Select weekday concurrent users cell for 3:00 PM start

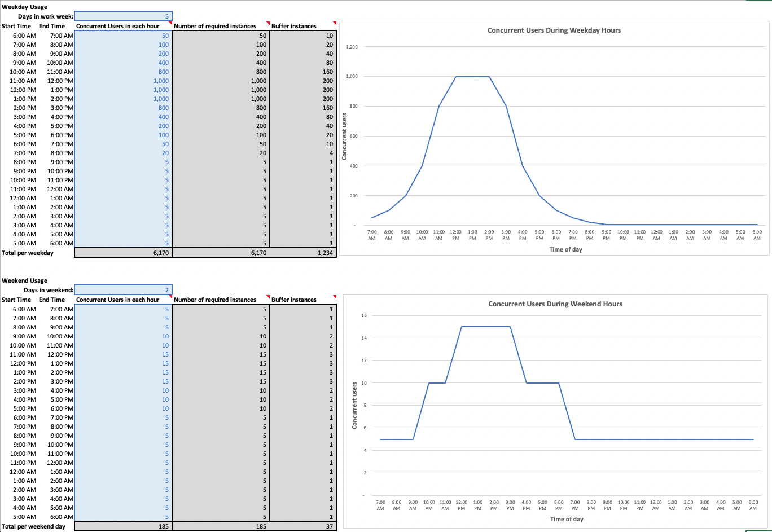coord(123,117)
